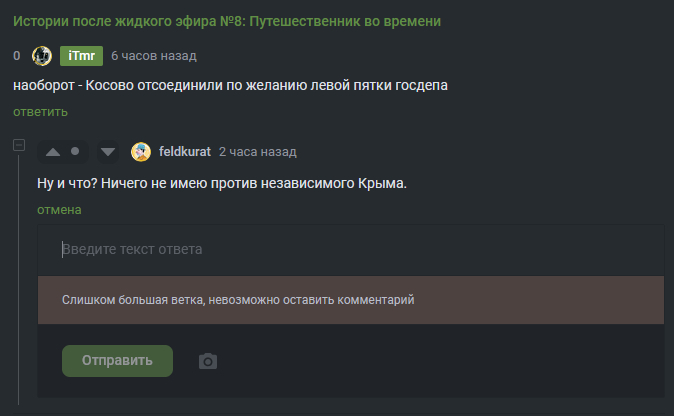Click feldkurat's profile avatar
This screenshot has height=416, width=674.
click(141, 152)
